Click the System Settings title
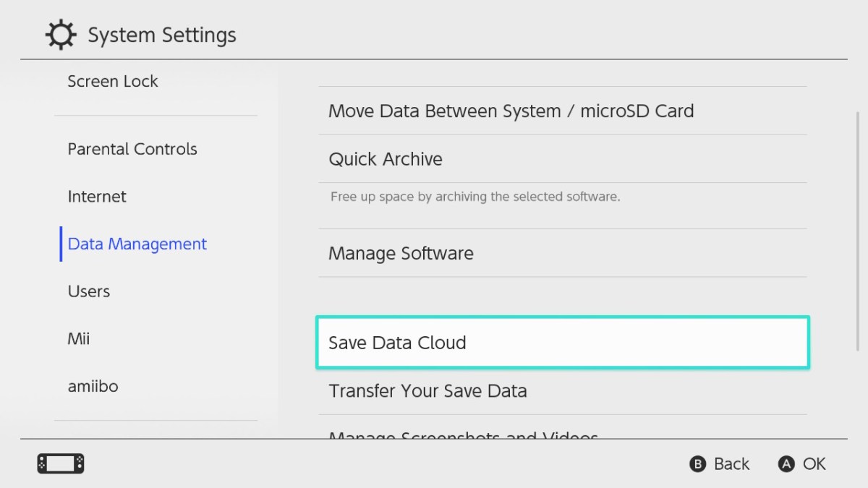The width and height of the screenshot is (868, 488). (161, 34)
